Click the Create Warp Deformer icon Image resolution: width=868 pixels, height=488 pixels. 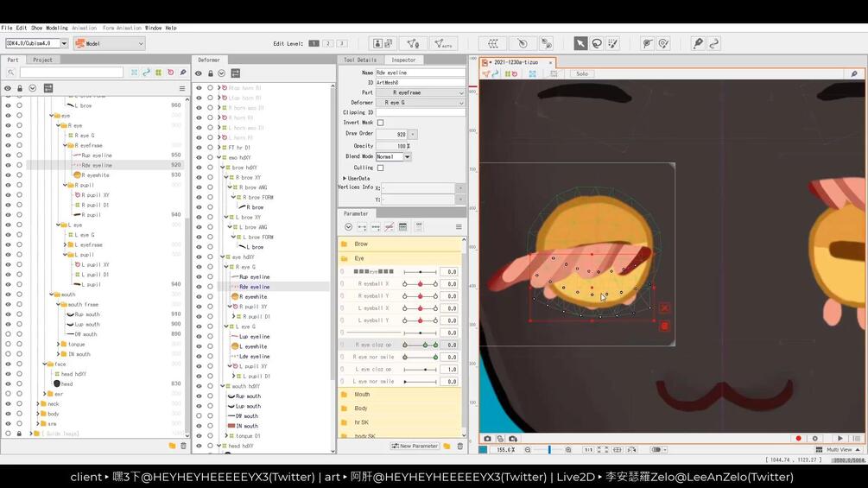point(492,43)
